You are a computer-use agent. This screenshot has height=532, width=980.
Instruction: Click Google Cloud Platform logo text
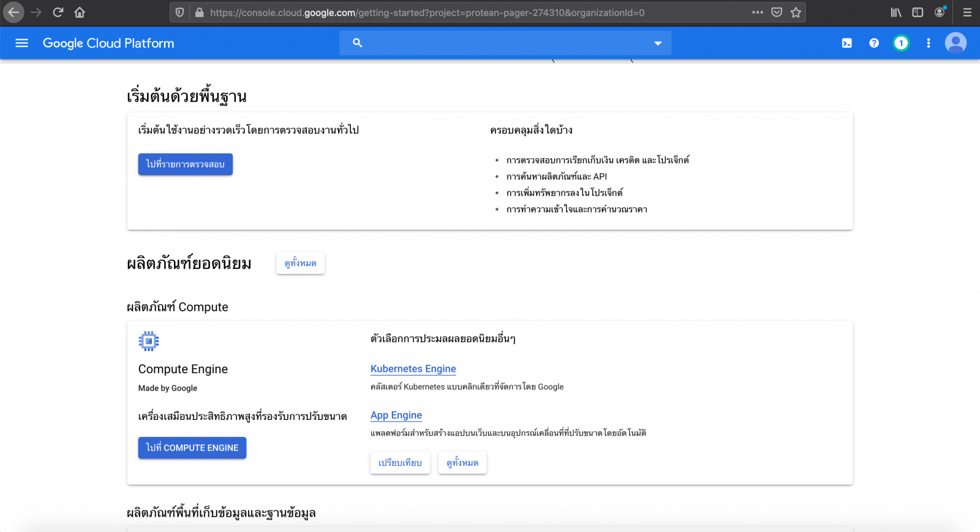108,43
